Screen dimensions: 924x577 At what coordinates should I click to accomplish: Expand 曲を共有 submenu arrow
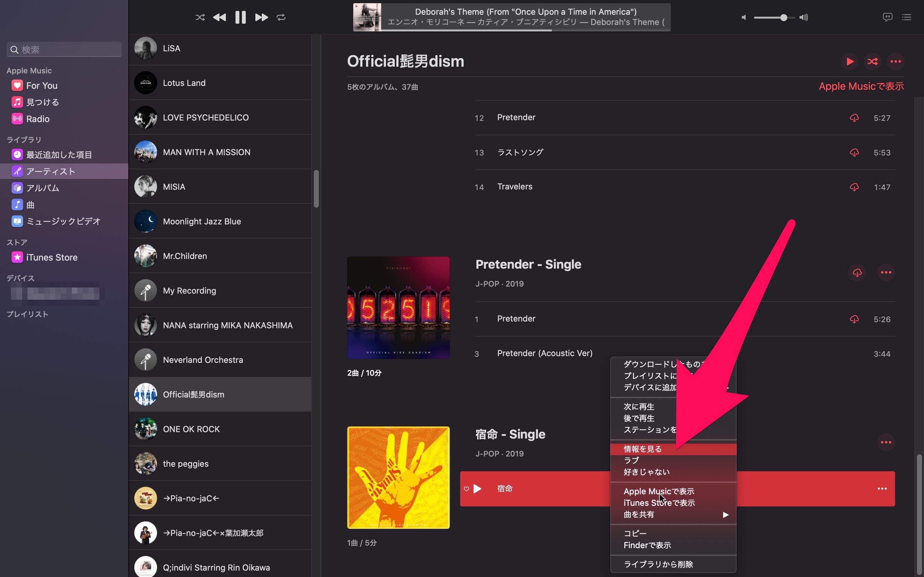[726, 514]
